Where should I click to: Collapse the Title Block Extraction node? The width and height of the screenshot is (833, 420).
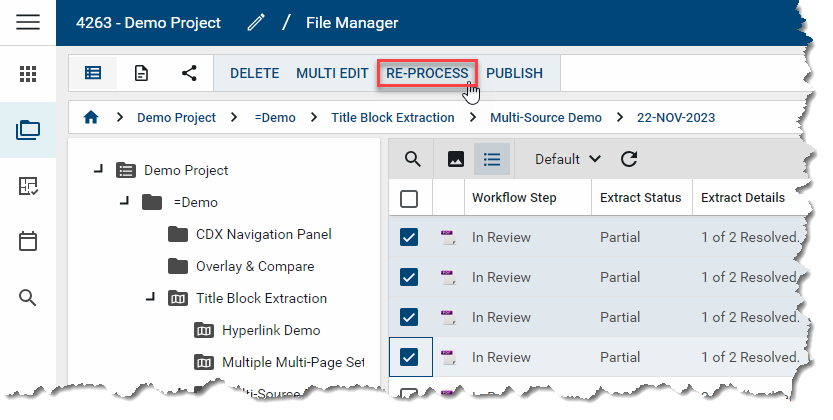tap(152, 296)
